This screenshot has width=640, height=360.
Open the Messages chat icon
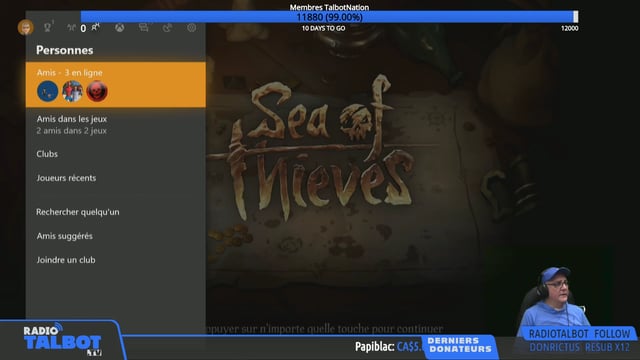click(143, 27)
